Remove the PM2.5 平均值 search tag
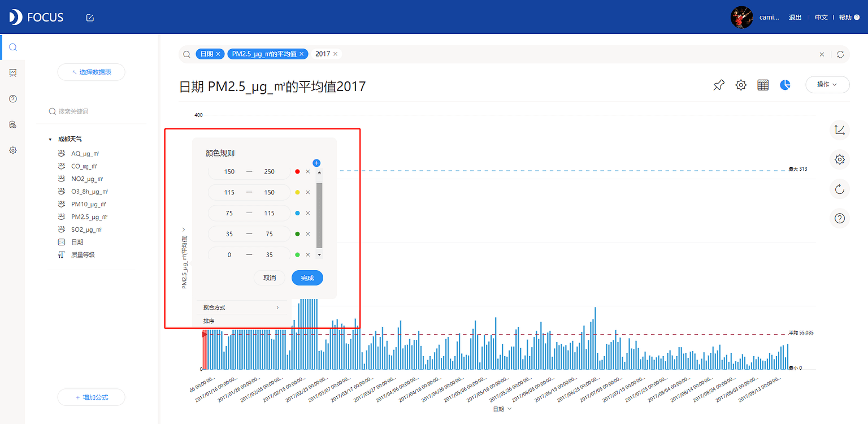This screenshot has width=868, height=424. [302, 54]
